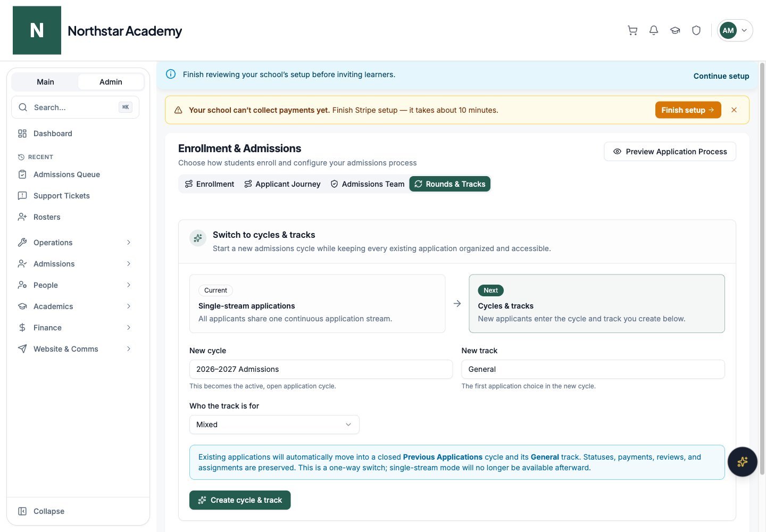
Task: Click the arrow between Current and Next cards
Action: click(457, 304)
